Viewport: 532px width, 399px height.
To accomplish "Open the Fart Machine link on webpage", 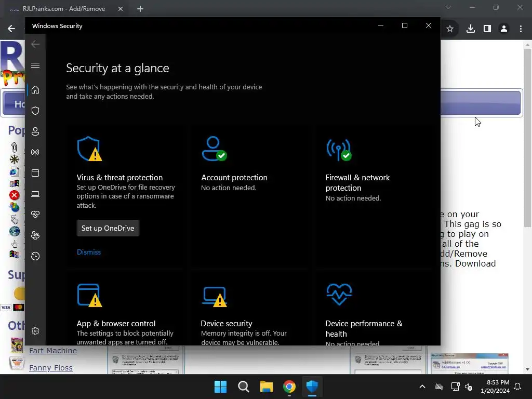I will coord(53,351).
